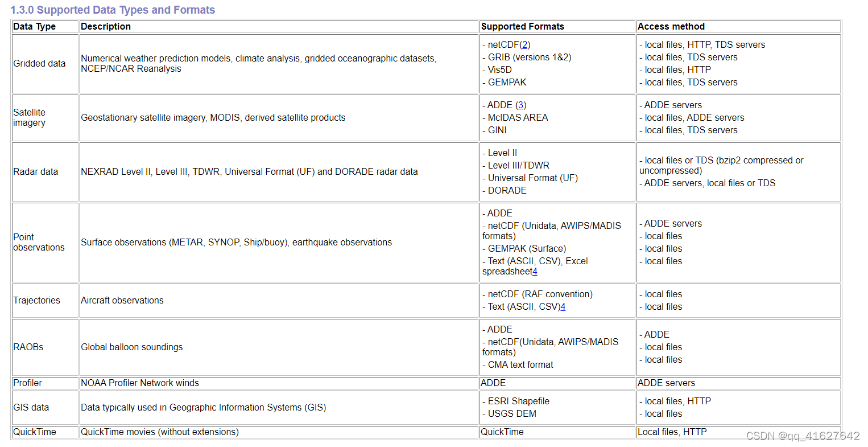The height and width of the screenshot is (447, 868).
Task: Click '- ESRI Shapefile' format entry
Action: pyautogui.click(x=516, y=401)
